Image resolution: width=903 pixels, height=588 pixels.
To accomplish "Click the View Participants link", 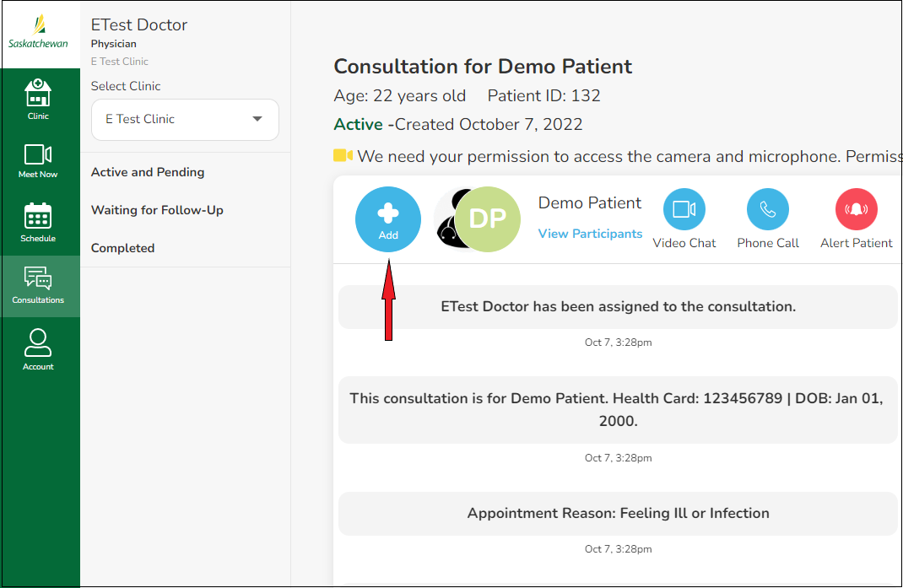I will [590, 234].
